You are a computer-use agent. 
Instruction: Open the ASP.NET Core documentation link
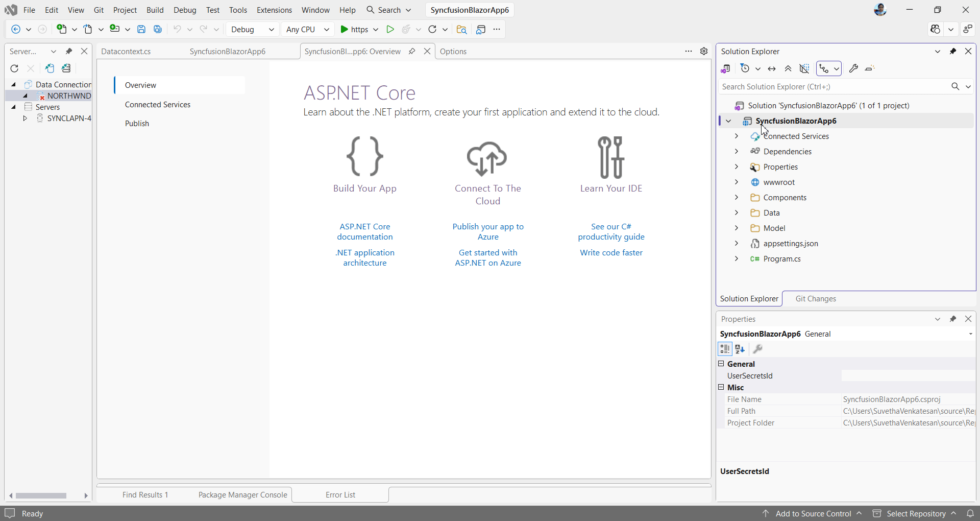point(365,232)
